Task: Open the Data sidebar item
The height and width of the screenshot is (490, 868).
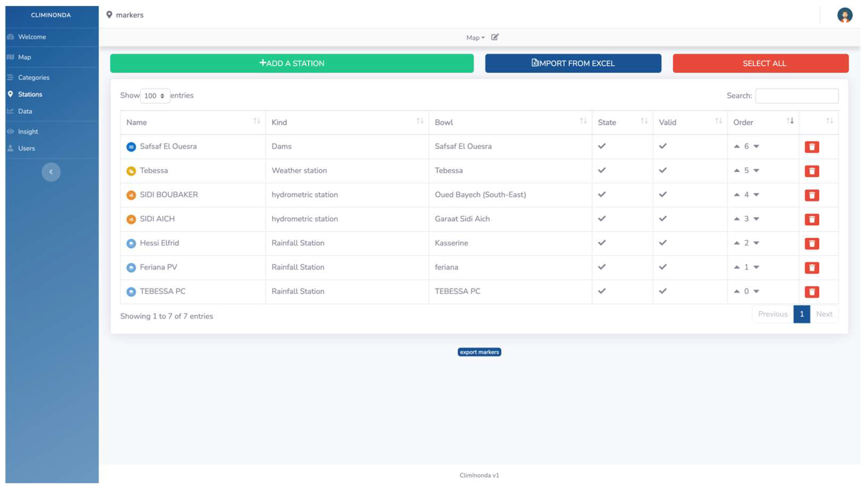Action: pyautogui.click(x=25, y=111)
